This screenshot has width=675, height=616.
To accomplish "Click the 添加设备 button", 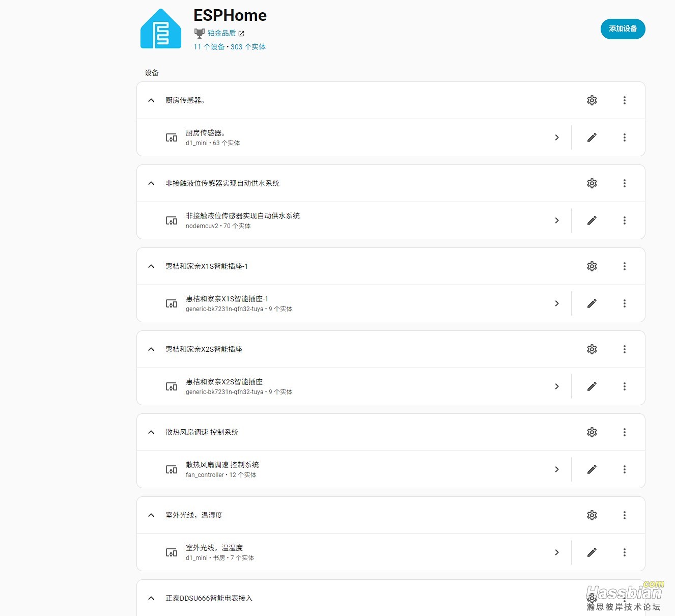I will click(623, 29).
